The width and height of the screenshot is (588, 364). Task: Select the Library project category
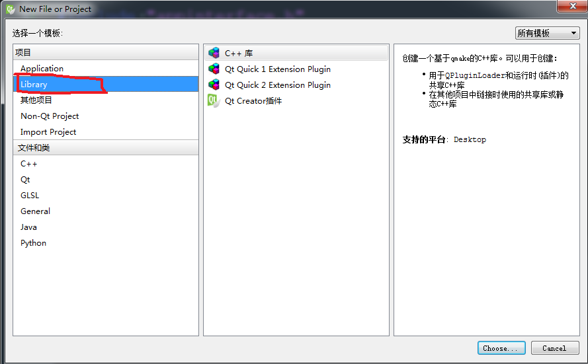106,85
